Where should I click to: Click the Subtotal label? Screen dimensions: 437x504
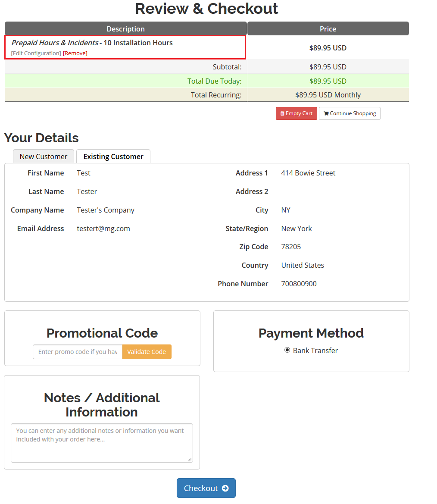point(227,67)
